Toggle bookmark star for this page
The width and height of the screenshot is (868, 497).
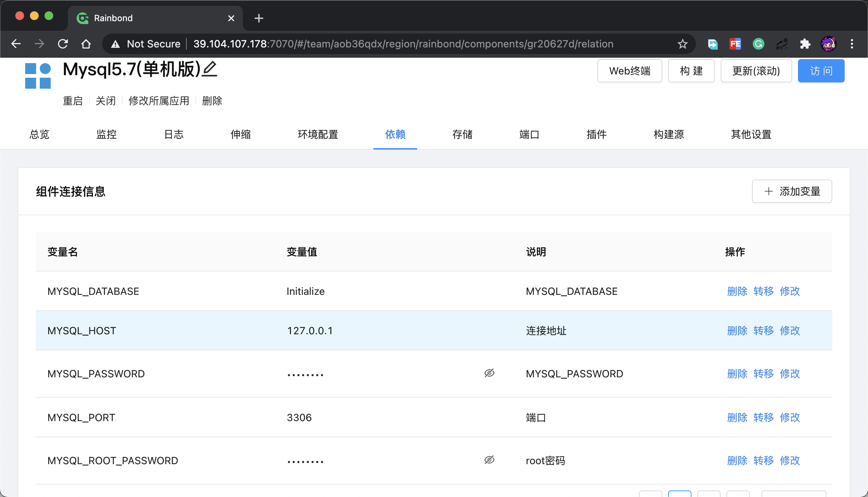tap(682, 44)
